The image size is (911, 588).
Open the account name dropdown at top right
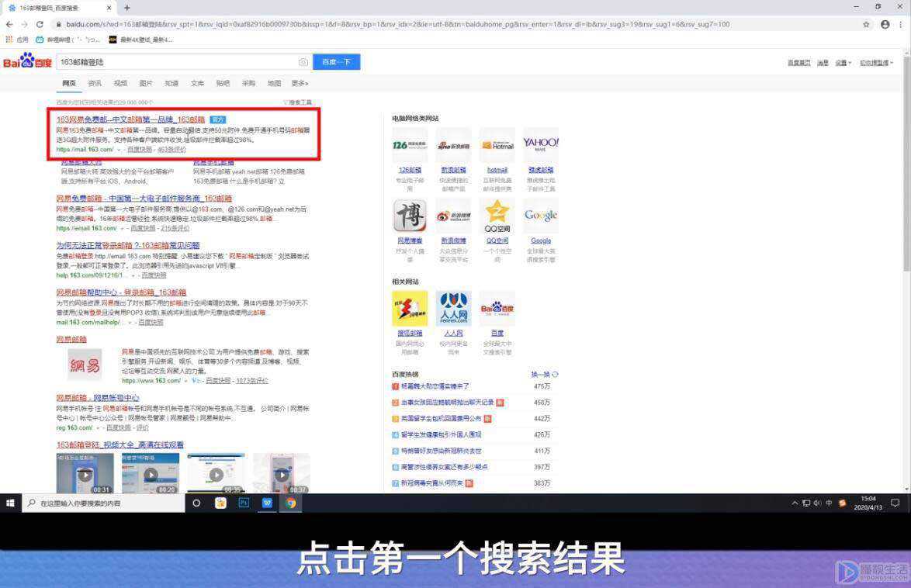click(876, 63)
